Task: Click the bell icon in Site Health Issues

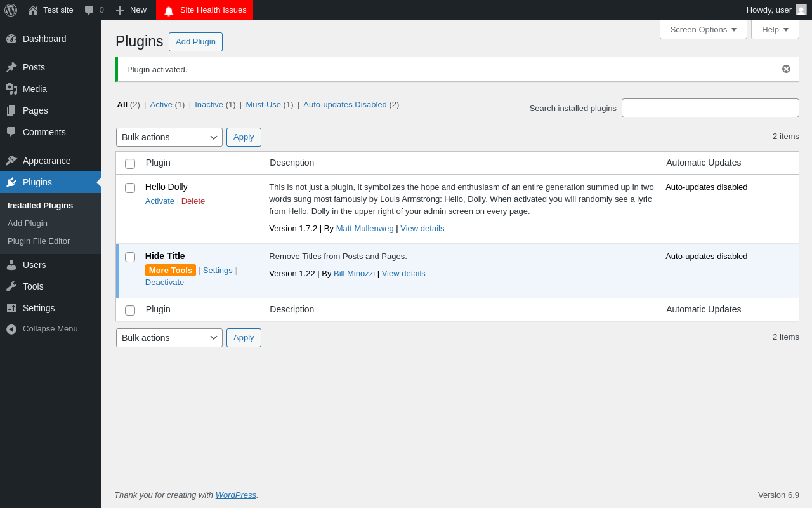Action: (169, 11)
